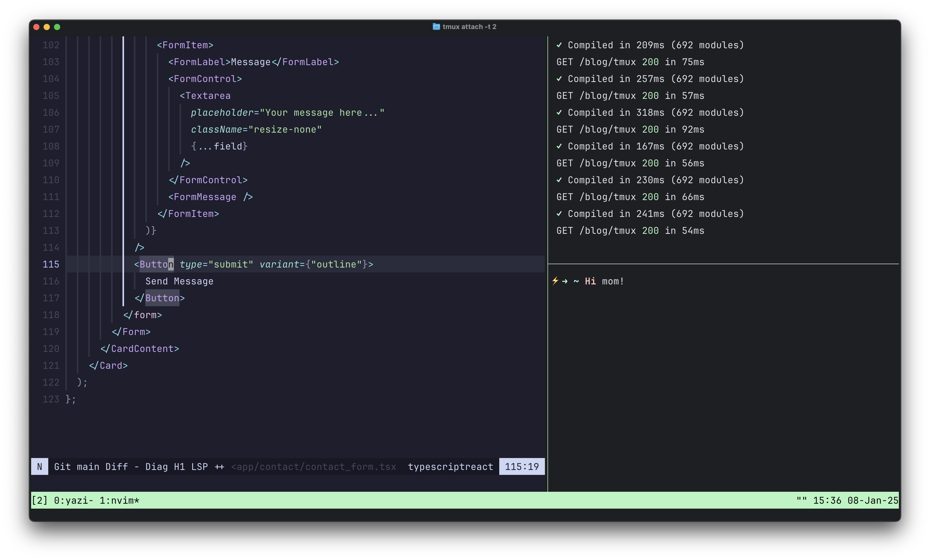Viewport: 930px width, 560px height.
Task: Click GET /blog/tmux 200 in 92ms
Action: [x=631, y=129]
